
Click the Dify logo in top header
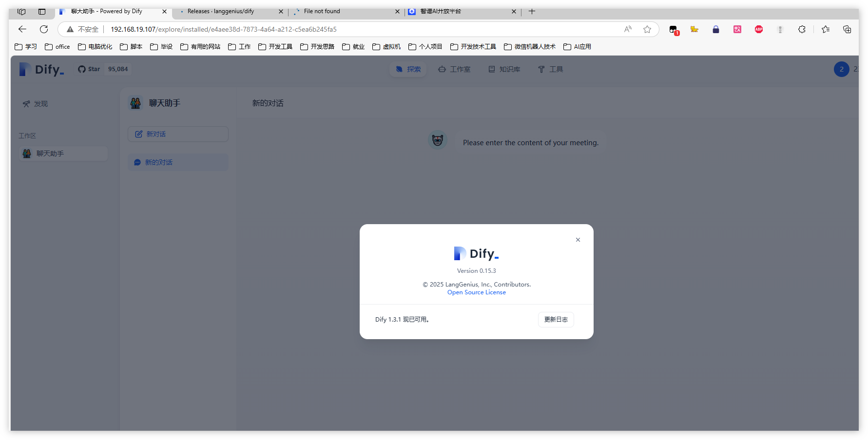[41, 69]
